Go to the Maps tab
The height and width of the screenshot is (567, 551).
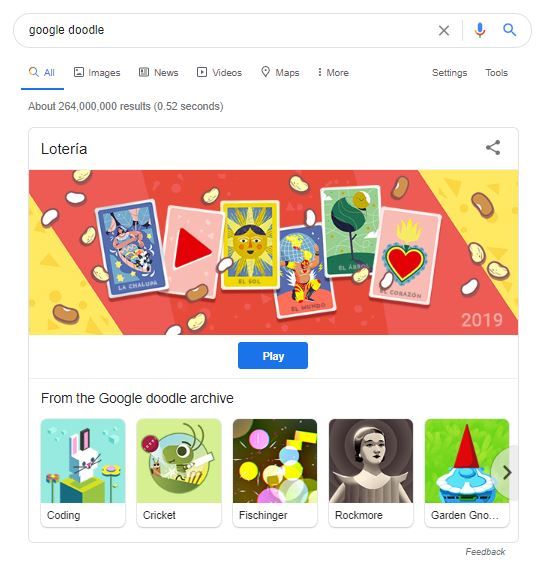[280, 73]
